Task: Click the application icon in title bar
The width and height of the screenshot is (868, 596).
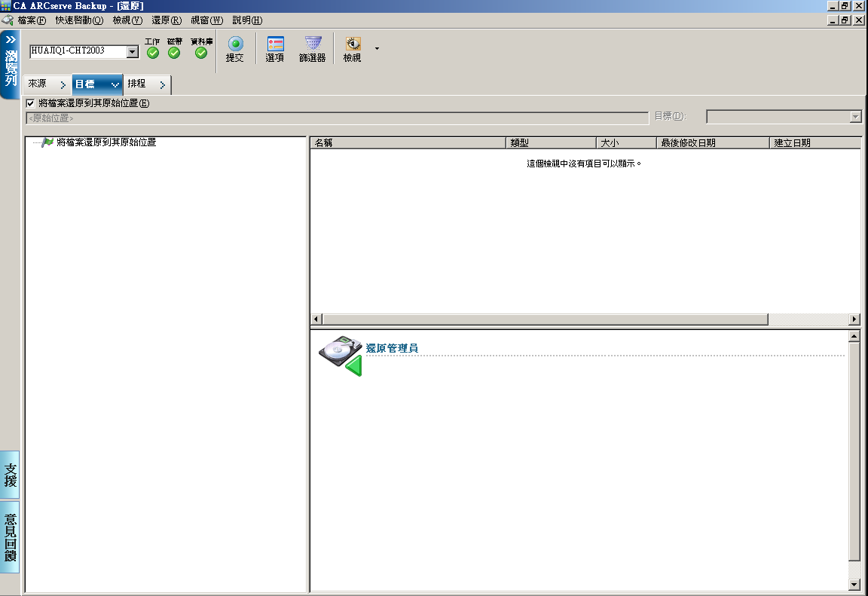Action: [5, 6]
